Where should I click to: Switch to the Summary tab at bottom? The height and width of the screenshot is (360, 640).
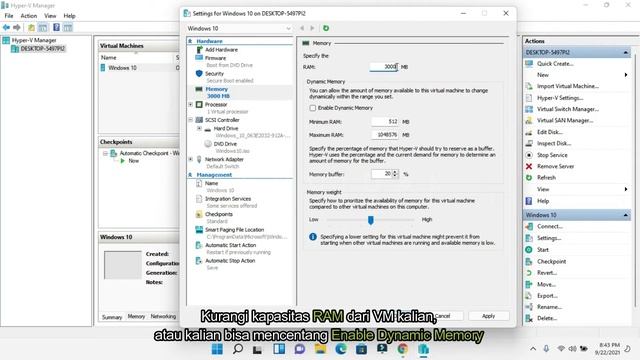[x=112, y=317]
